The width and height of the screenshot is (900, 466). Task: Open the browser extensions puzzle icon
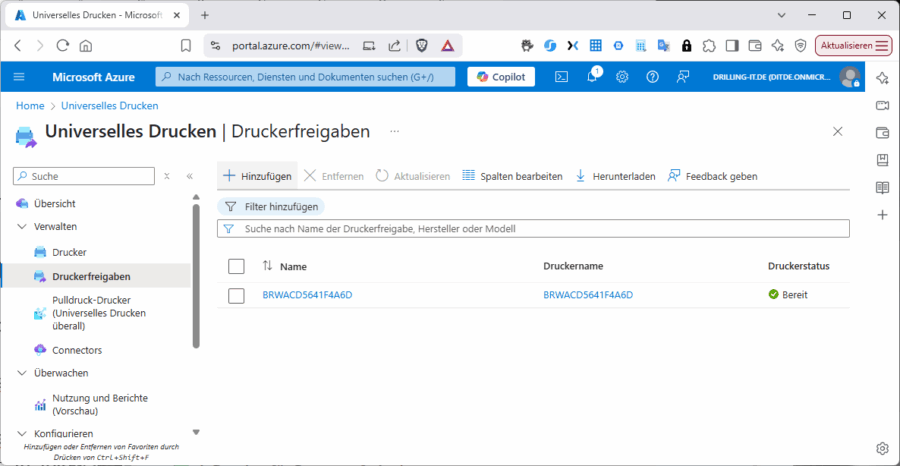(x=709, y=46)
